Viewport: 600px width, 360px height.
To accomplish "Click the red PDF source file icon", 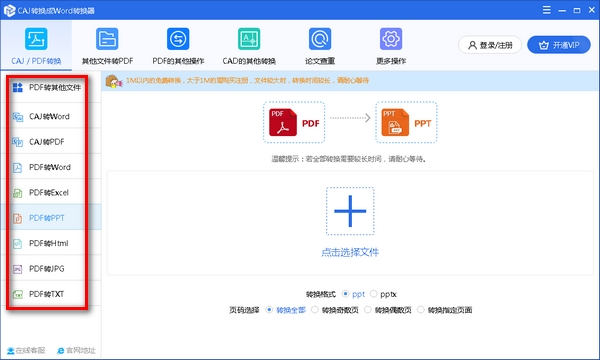I will point(283,122).
